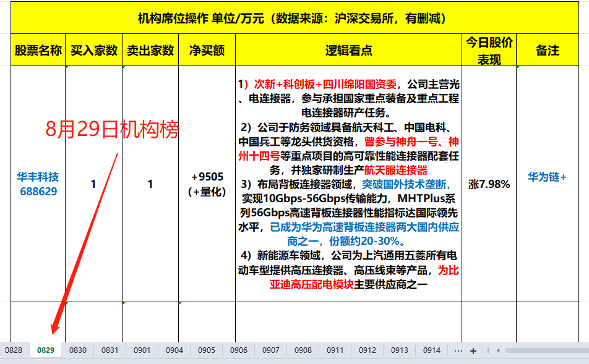
Task: Select the active 0829 sheet tab
Action: click(46, 350)
